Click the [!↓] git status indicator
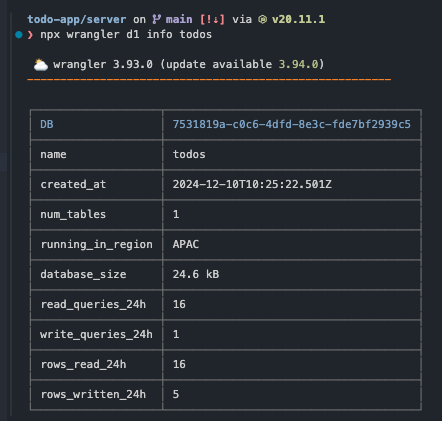442x421 pixels. tap(212, 19)
